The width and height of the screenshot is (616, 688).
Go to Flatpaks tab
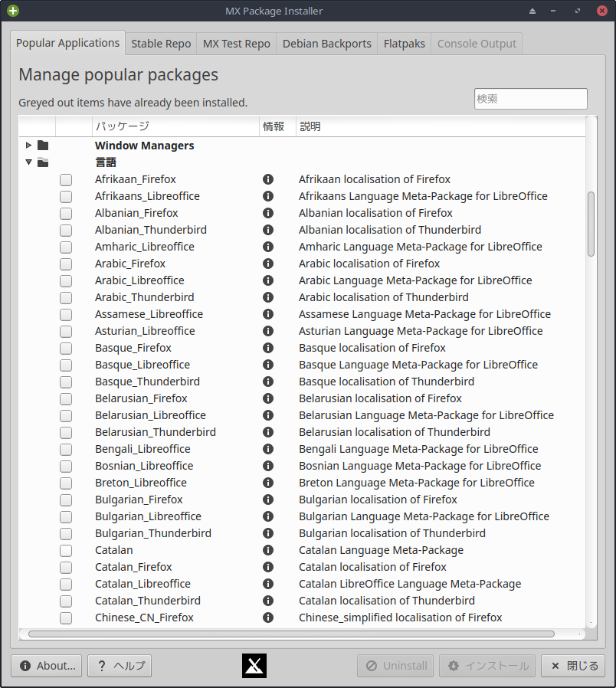[x=404, y=44]
